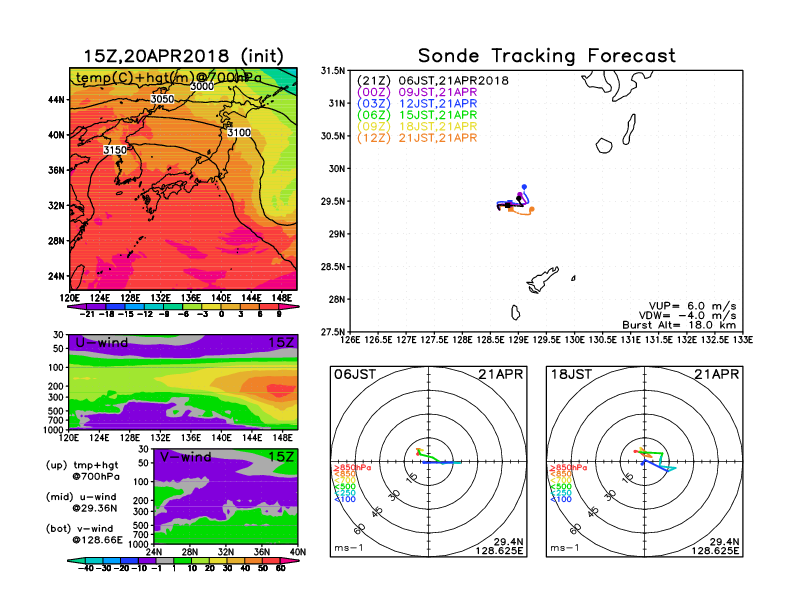Click the "44N" label on temperature map
Image resolution: width=792 pixels, height=612 pixels.
click(x=56, y=99)
